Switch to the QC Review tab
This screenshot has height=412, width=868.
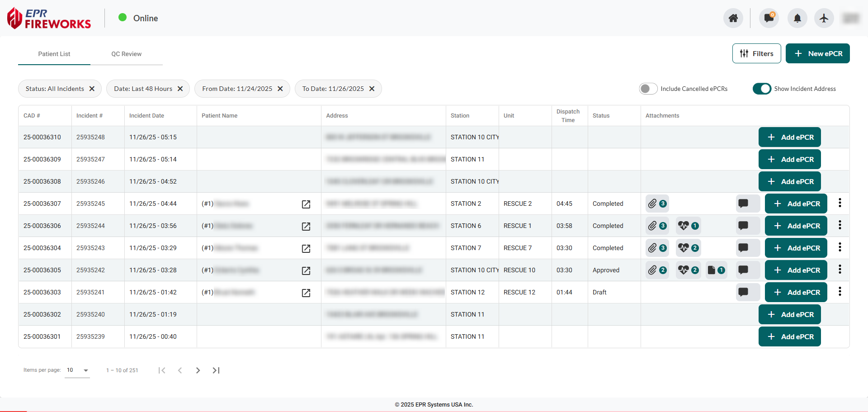tap(126, 54)
